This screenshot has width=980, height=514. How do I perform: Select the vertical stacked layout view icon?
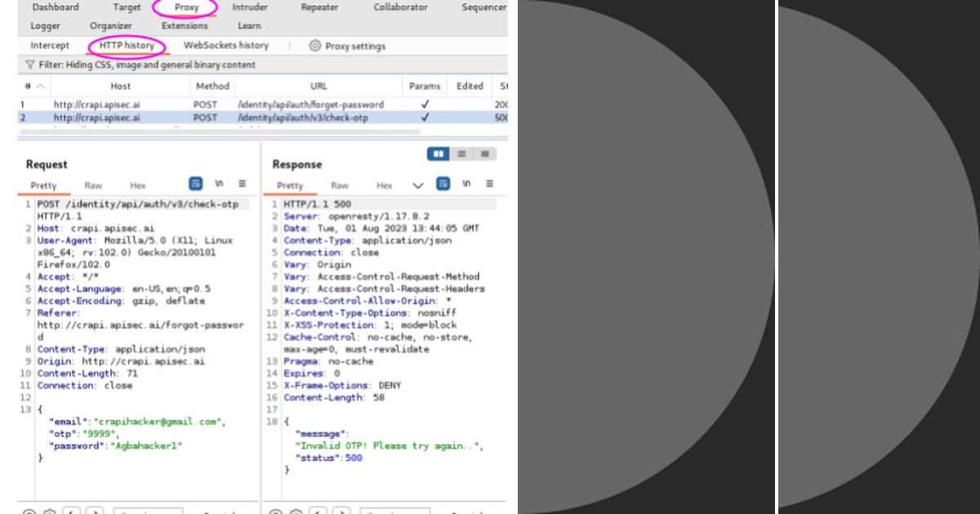coord(461,154)
